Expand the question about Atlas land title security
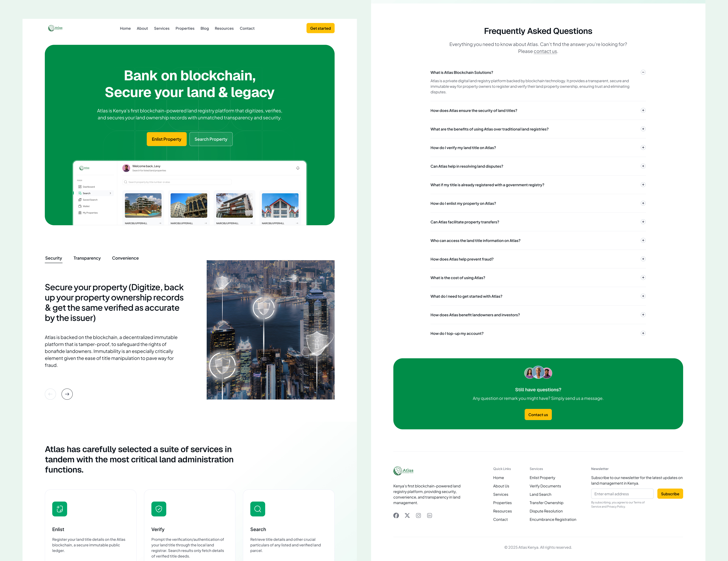The width and height of the screenshot is (728, 561). click(643, 110)
